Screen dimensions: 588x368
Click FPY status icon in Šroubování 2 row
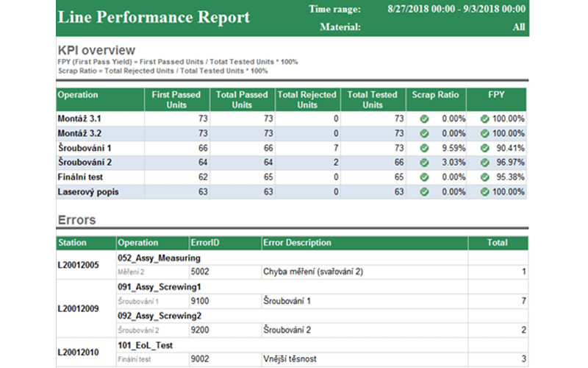pyautogui.click(x=484, y=163)
